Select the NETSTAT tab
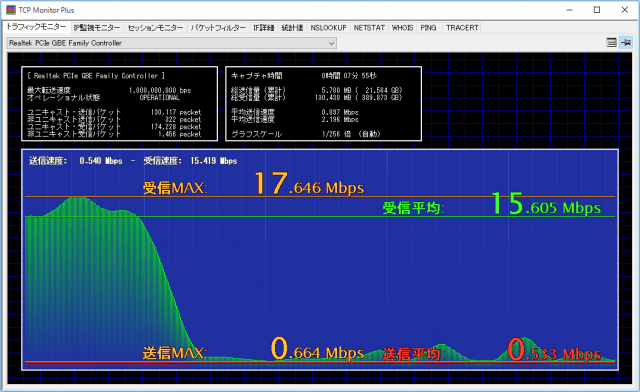The height and width of the screenshot is (392, 640). pyautogui.click(x=369, y=28)
